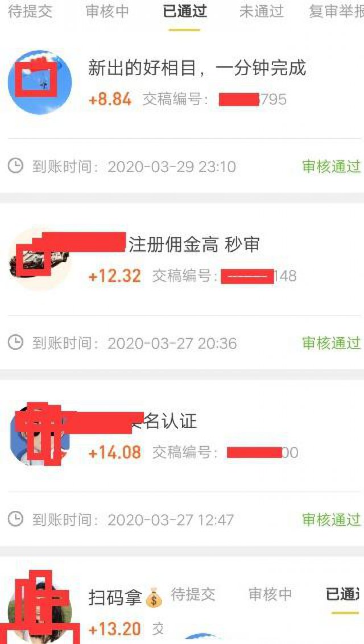The height and width of the screenshot is (644, 364).
Task: Open the 注册佣金高 秒审 task
Action: 195,245
